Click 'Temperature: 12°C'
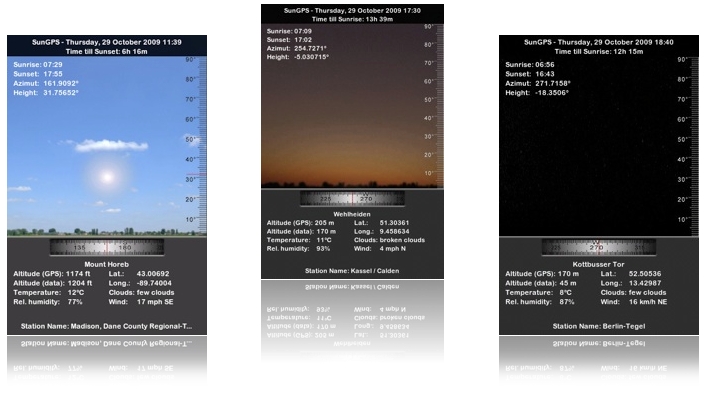The image size is (705, 399). [x=49, y=293]
